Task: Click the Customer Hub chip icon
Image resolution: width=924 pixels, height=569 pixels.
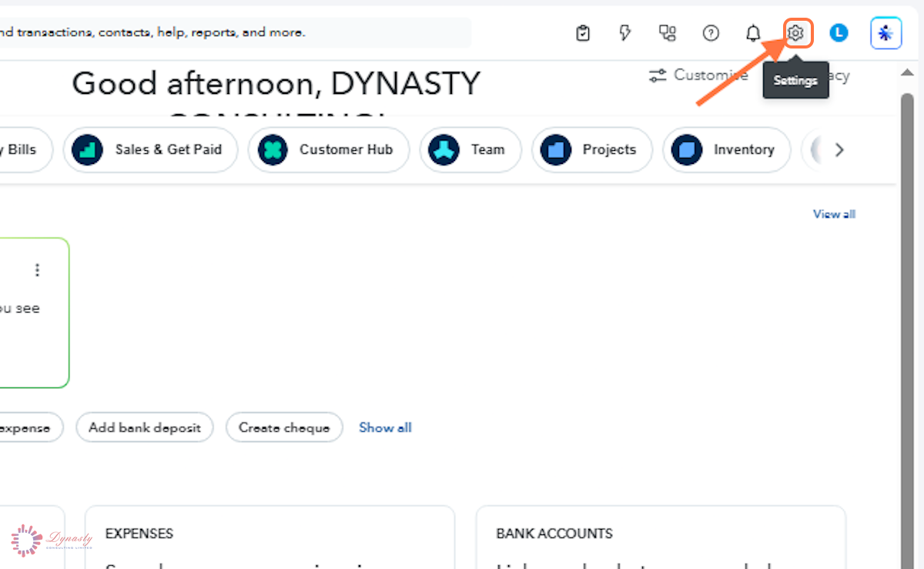Action: pyautogui.click(x=272, y=149)
